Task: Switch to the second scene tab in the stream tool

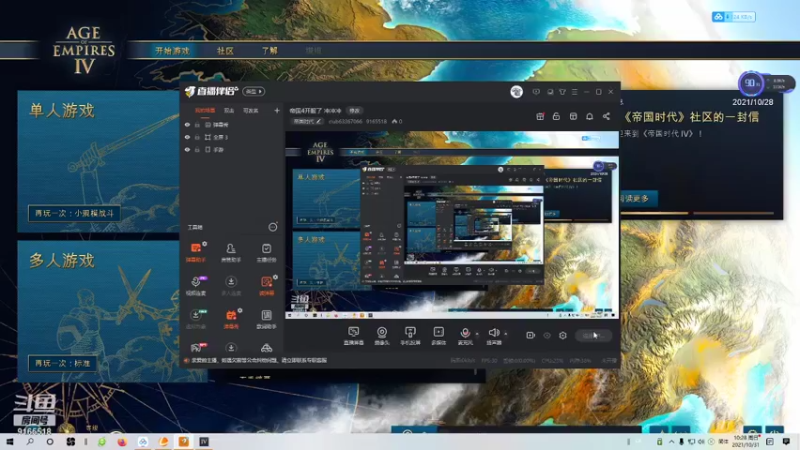Action: 229,111
